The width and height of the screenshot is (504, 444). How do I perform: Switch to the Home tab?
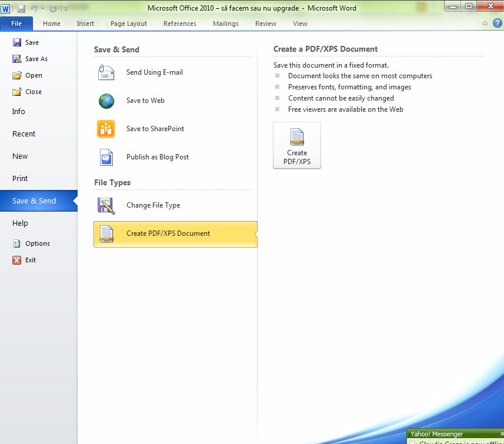pyautogui.click(x=52, y=24)
